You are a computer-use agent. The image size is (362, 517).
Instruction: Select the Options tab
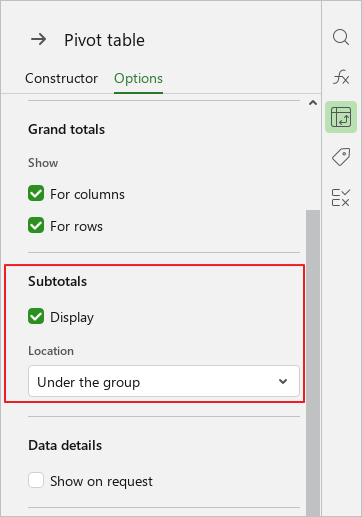[x=138, y=79]
